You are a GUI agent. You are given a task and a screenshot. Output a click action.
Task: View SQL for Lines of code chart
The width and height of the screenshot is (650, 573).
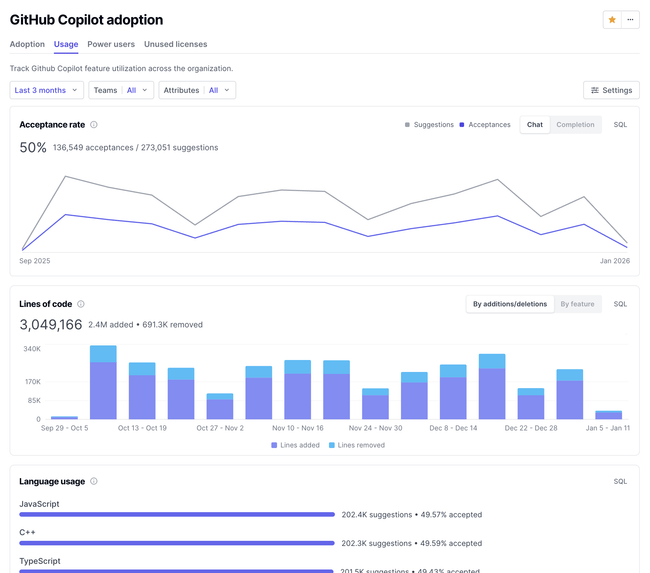tap(620, 304)
